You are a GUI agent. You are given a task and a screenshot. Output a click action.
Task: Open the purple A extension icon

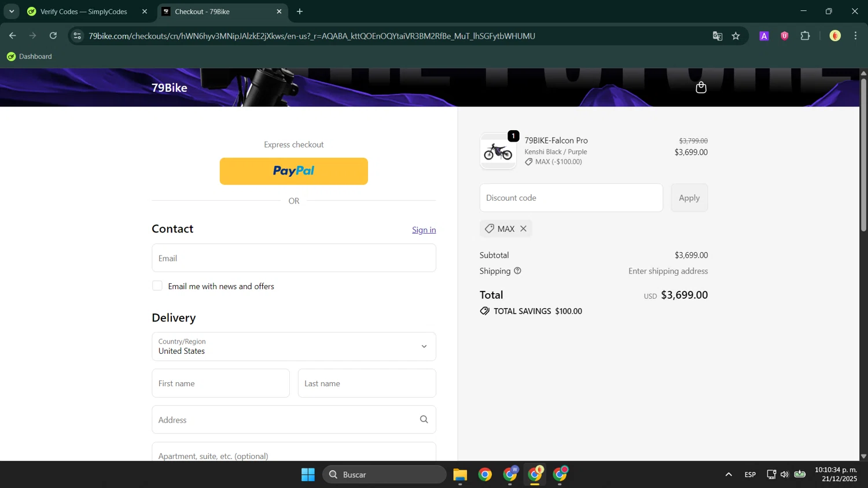(764, 36)
